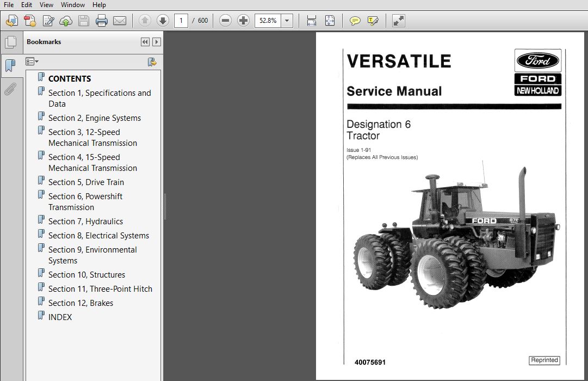Select the CONTENTS bookmark

(70, 79)
